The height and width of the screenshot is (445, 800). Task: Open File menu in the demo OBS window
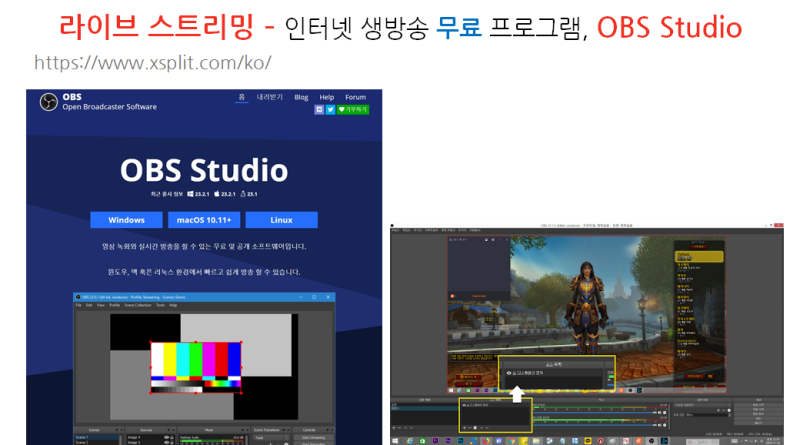[79, 305]
